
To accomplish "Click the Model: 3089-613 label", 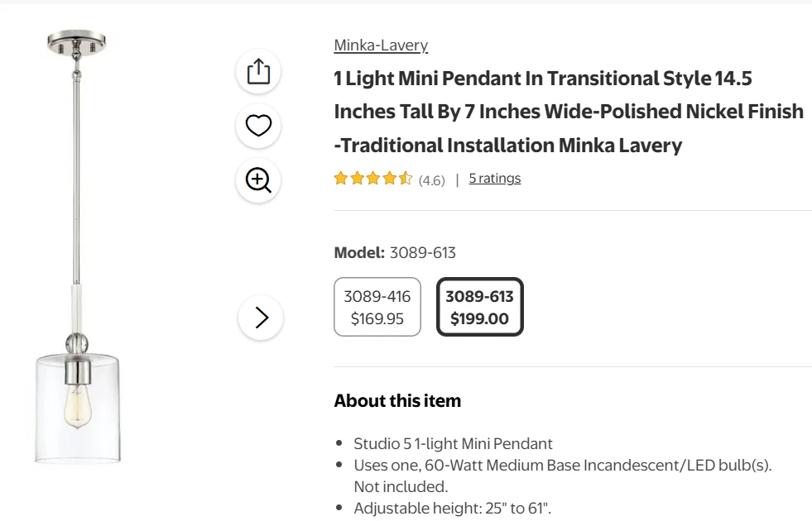I will point(395,253).
